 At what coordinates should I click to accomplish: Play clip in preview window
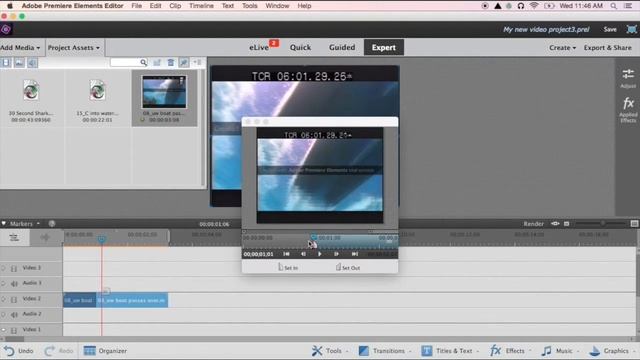(x=320, y=254)
